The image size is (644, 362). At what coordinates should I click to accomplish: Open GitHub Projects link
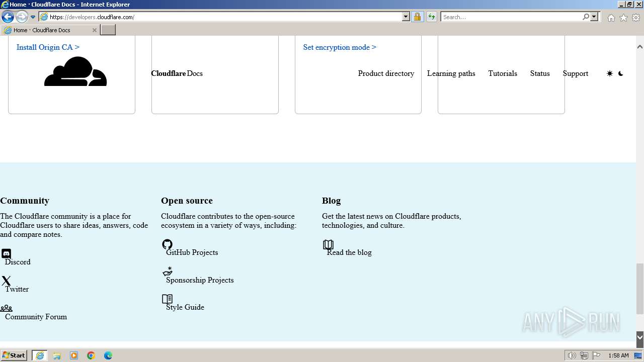point(192,252)
